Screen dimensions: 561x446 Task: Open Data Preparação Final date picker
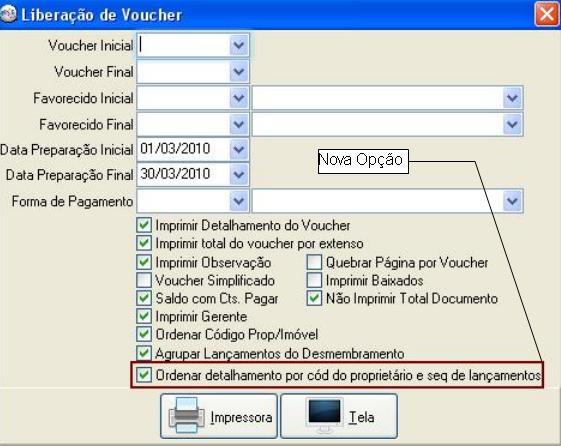(x=239, y=175)
